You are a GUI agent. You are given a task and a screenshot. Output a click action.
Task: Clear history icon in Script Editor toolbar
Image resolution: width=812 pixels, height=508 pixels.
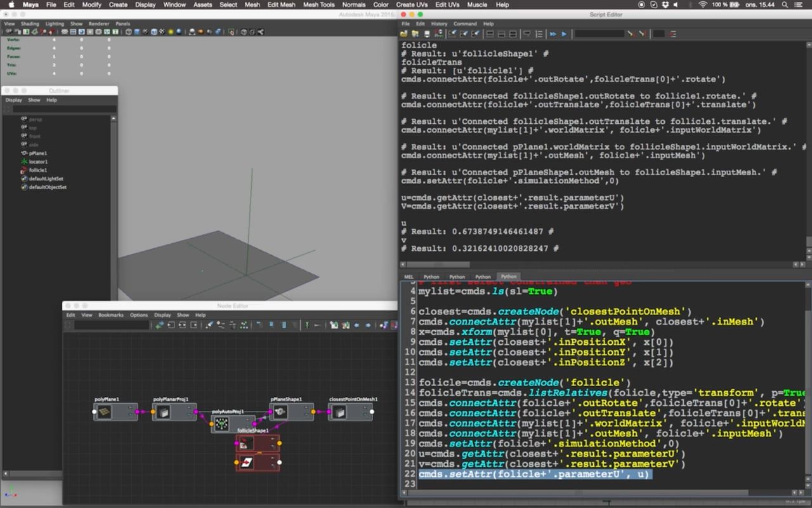[452, 34]
